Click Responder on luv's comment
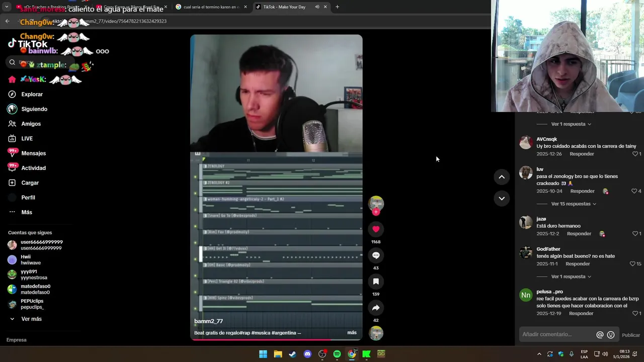The height and width of the screenshot is (362, 644). click(x=583, y=191)
